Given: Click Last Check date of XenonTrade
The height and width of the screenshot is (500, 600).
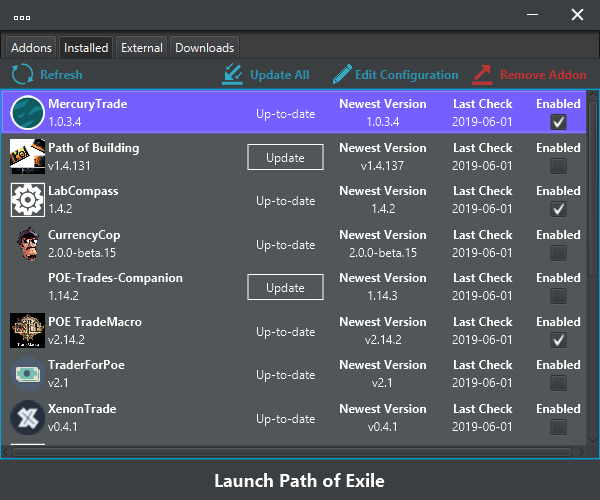Looking at the screenshot, I should (x=482, y=427).
